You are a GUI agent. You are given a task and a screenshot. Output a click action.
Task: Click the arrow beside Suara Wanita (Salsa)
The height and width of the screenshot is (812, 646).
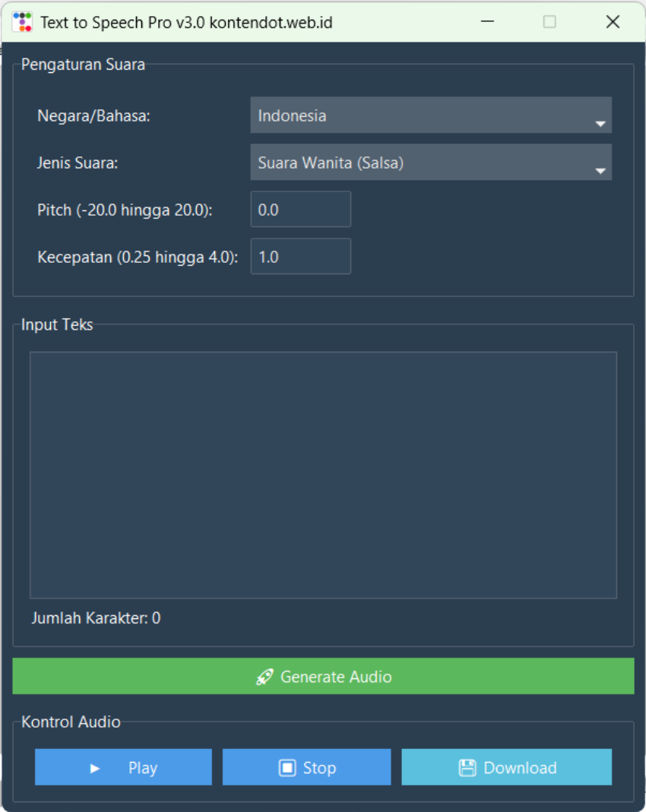pyautogui.click(x=600, y=171)
